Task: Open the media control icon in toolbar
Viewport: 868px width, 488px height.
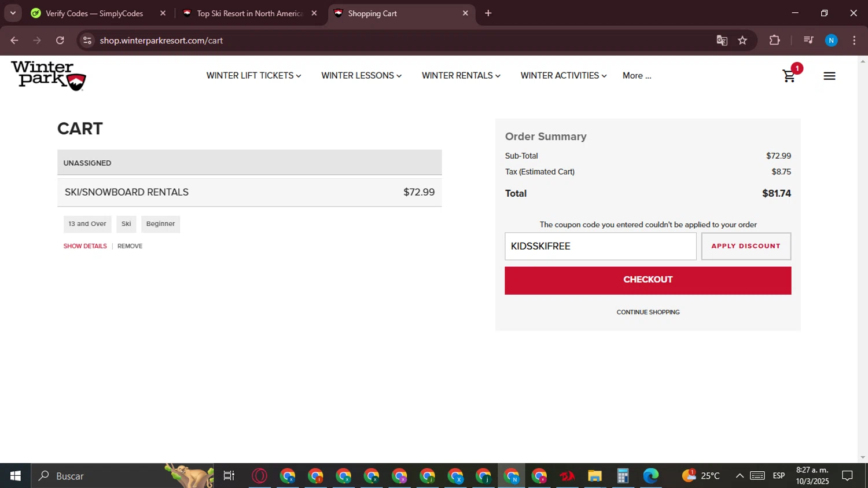Action: pos(808,41)
